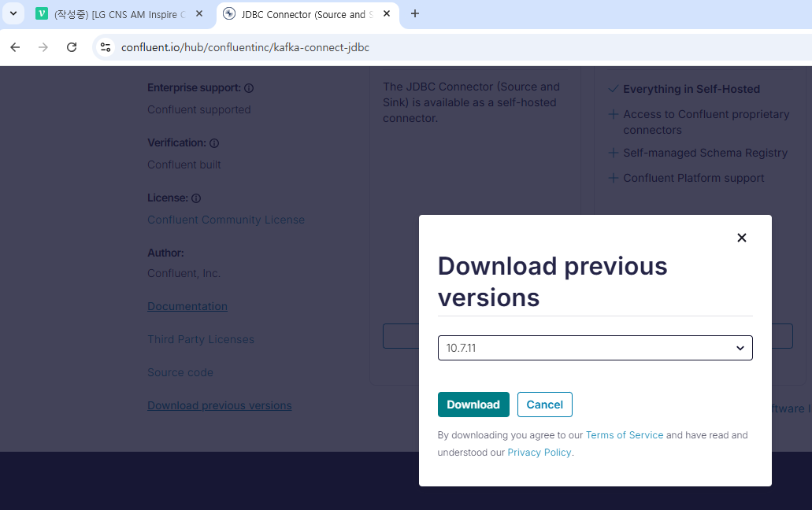Click the teal Download button
Viewport: 812px width, 510px height.
(473, 405)
